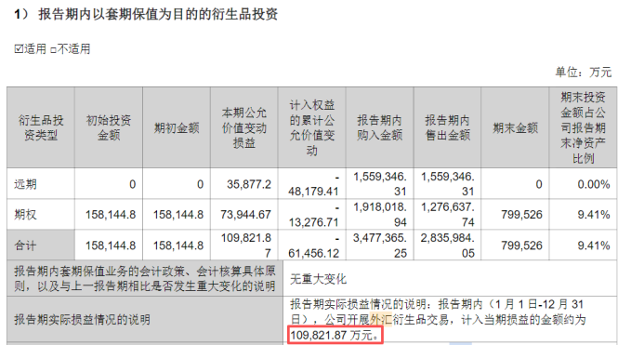
Task: Click 合计 row 初始投资金额 value 158,144.8
Action: (x=111, y=245)
